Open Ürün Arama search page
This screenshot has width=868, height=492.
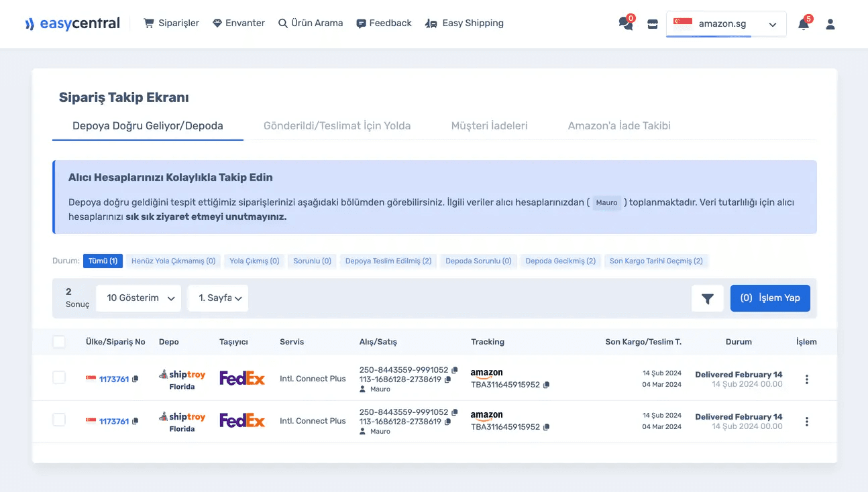click(311, 23)
